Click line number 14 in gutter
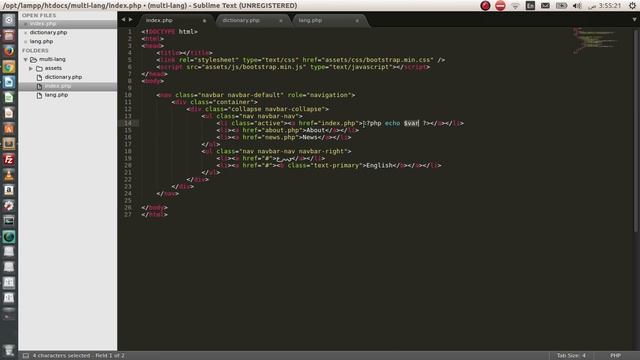640x360 pixels. pos(128,123)
